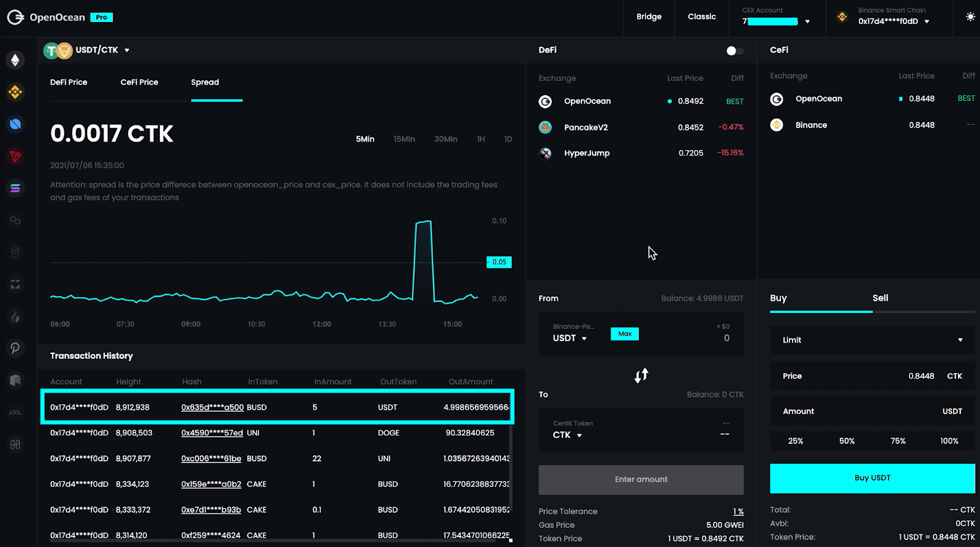The width and height of the screenshot is (980, 547).
Task: Click the Polygon chain icon in sidebar
Action: tap(15, 220)
